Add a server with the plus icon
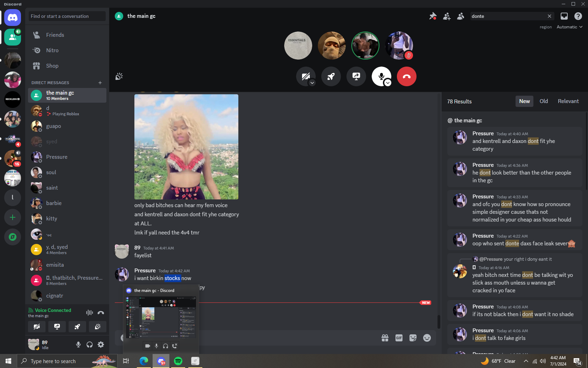Viewport: 588px width, 368px height. 13,218
